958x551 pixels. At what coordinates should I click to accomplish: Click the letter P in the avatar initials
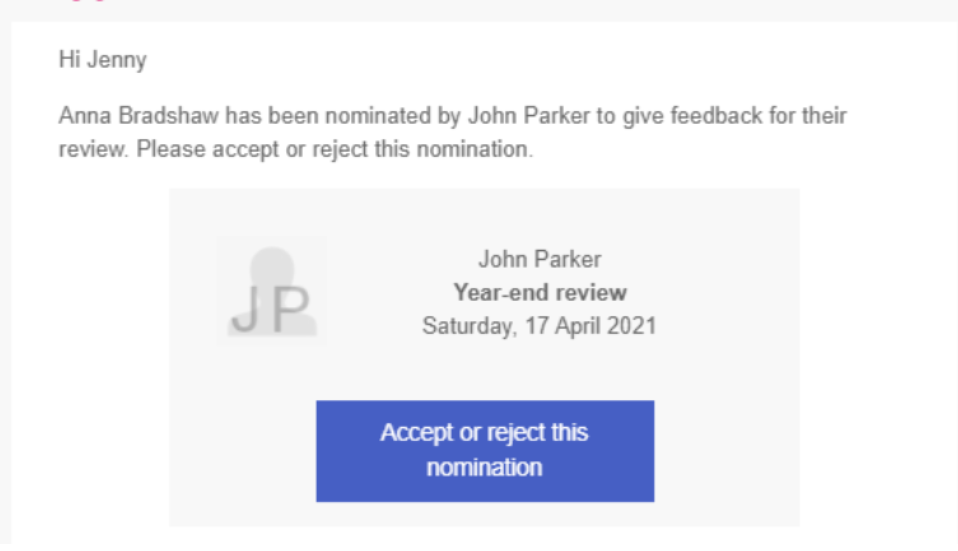pyautogui.click(x=291, y=310)
